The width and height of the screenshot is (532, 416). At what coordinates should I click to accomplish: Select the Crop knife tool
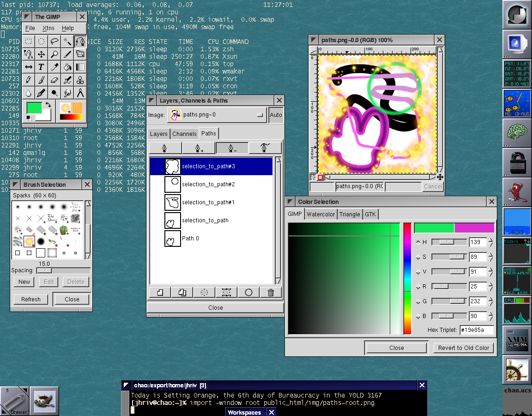pos(67,55)
